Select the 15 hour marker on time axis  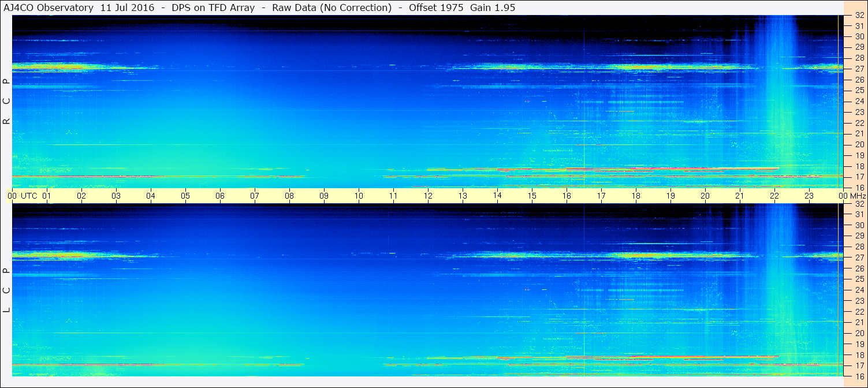pos(532,196)
